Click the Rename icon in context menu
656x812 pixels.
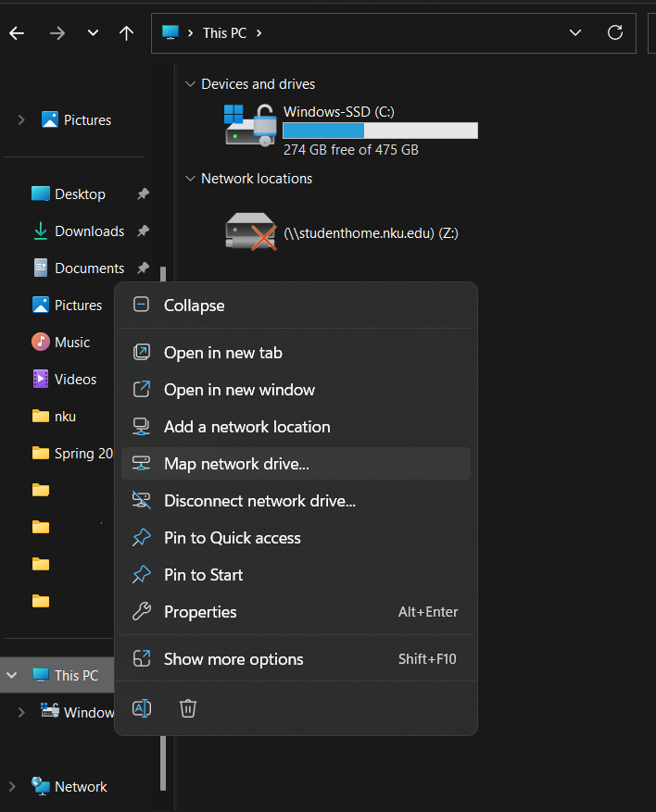pyautogui.click(x=142, y=708)
